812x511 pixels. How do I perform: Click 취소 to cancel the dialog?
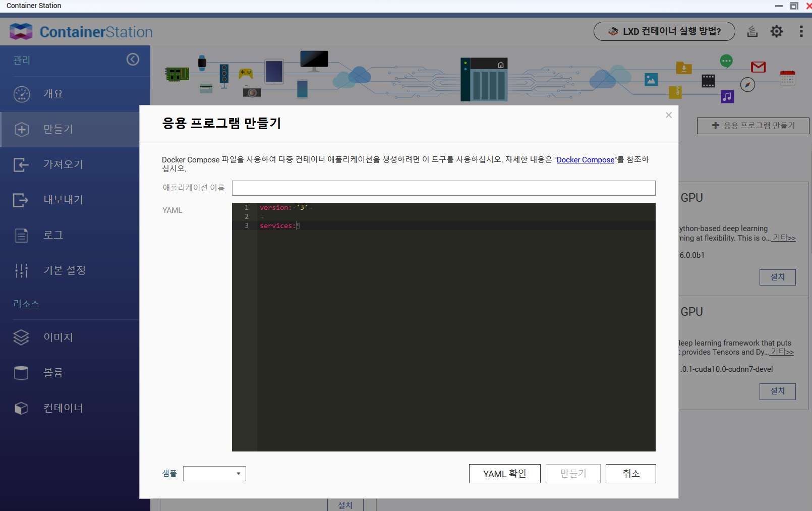[631, 474]
